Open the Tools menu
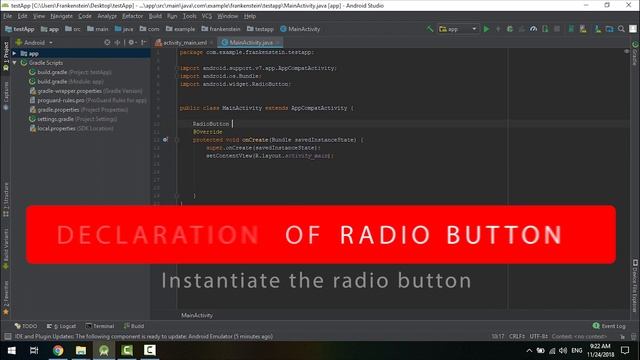Screen dimensions: 640x360 189,16
